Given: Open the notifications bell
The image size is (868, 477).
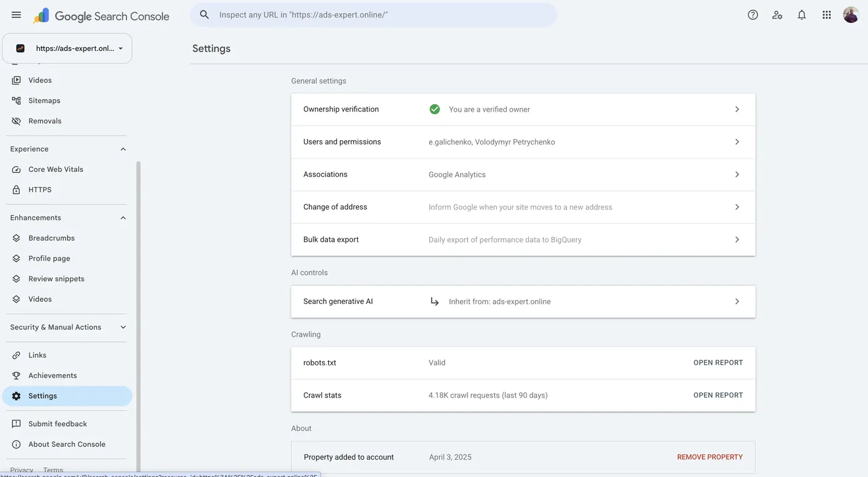Looking at the screenshot, I should pos(802,15).
